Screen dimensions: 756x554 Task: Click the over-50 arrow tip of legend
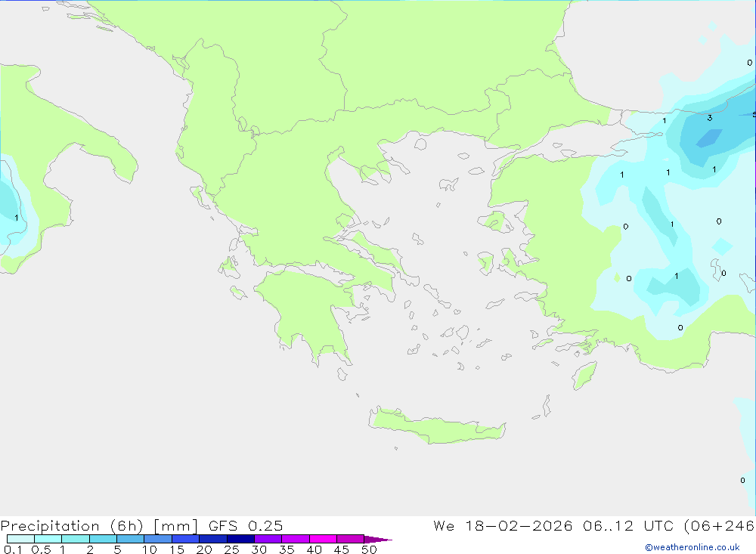tap(379, 540)
